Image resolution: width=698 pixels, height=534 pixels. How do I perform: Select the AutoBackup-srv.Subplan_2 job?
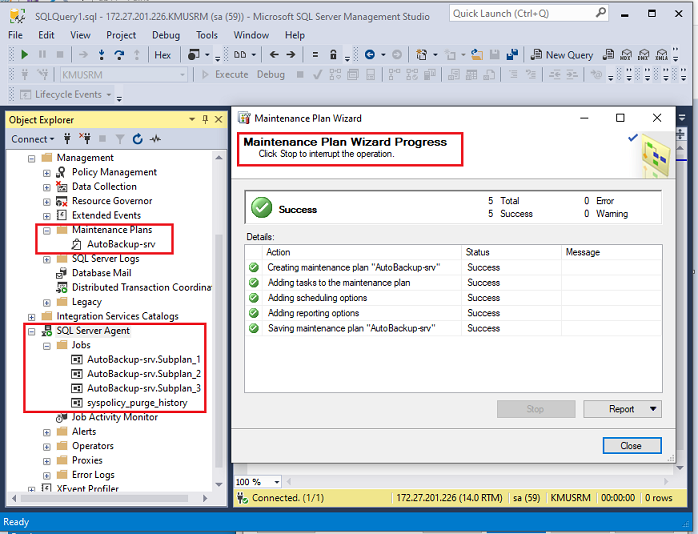click(143, 373)
